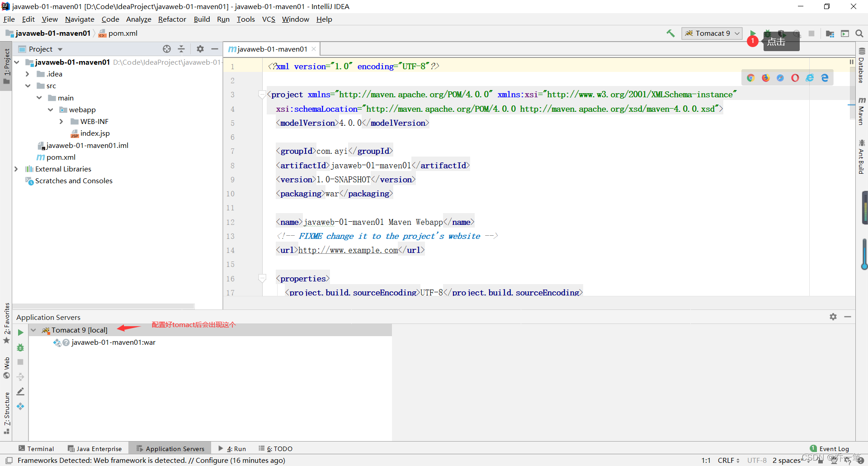
Task: Open the Refactor menu
Action: (172, 19)
